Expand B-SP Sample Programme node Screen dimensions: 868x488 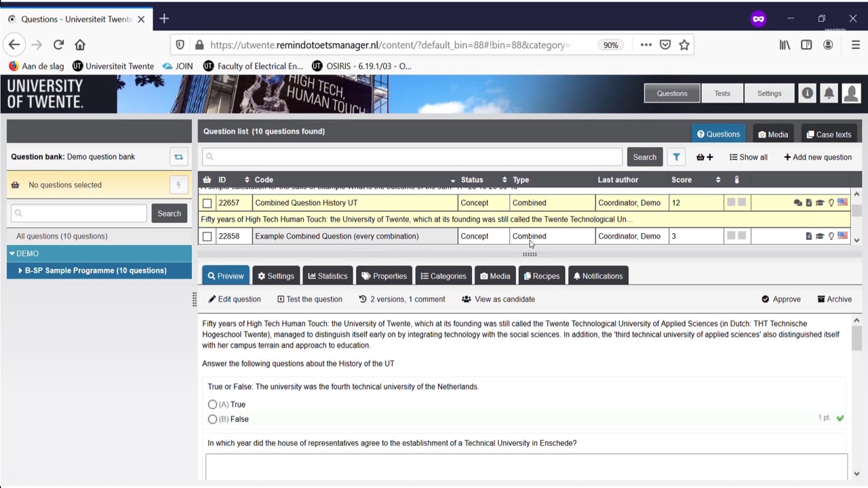(20, 270)
